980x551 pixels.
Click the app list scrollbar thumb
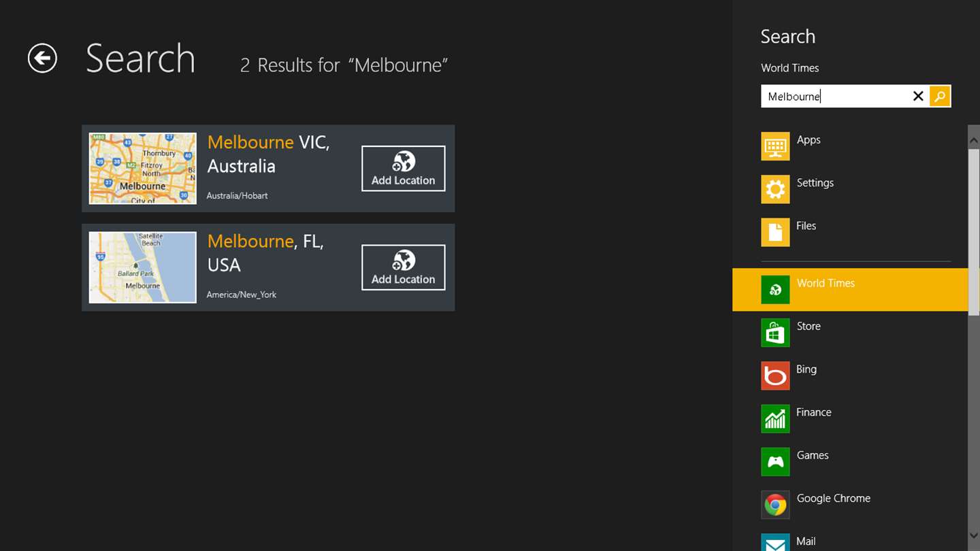click(x=974, y=233)
